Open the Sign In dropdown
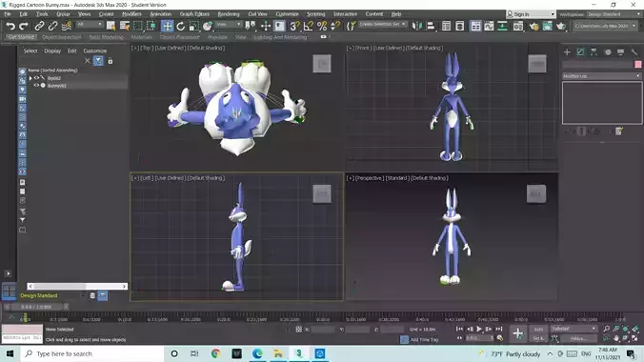 531,14
